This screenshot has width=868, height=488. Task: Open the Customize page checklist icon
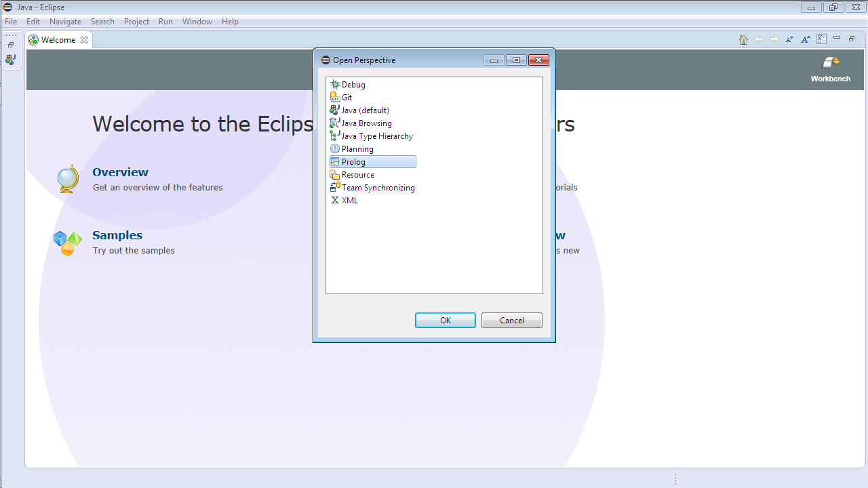point(822,39)
